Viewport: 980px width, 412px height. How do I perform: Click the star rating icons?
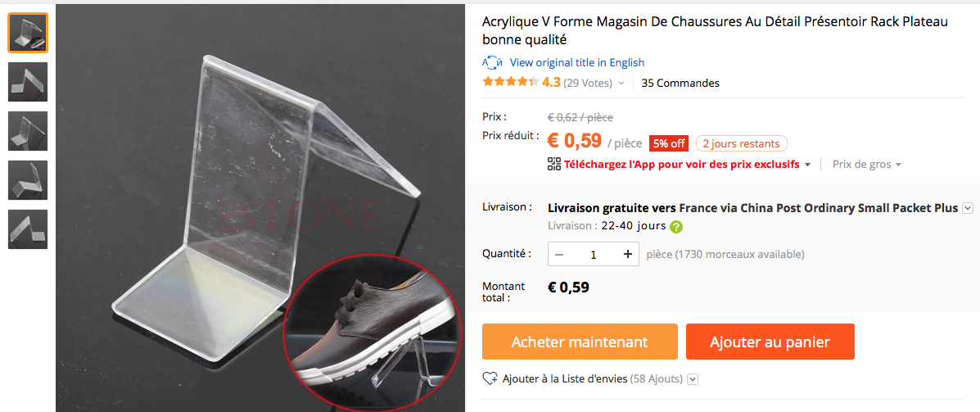510,83
